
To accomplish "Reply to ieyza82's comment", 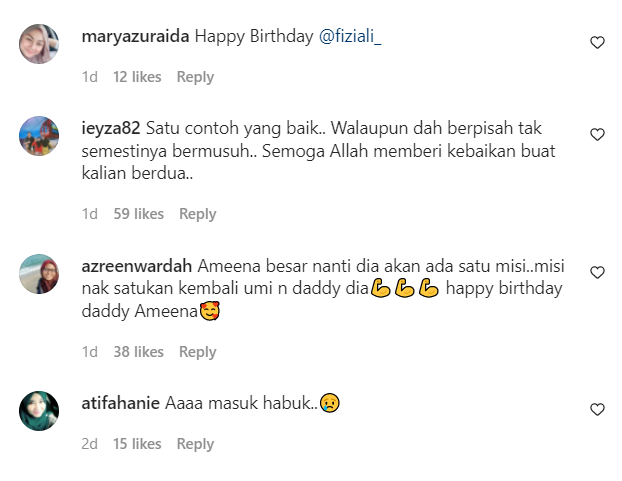I will point(198,214).
